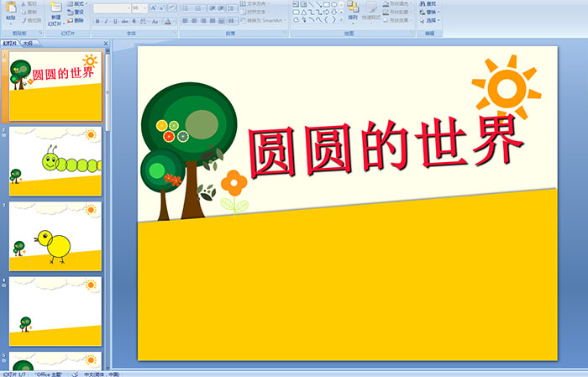Open the Arrange (排列) menu

point(353,11)
